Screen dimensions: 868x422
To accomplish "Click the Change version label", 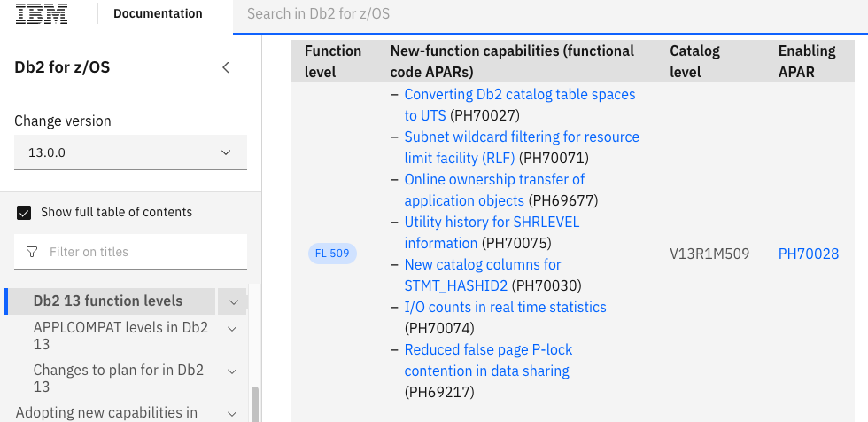I will pos(63,121).
